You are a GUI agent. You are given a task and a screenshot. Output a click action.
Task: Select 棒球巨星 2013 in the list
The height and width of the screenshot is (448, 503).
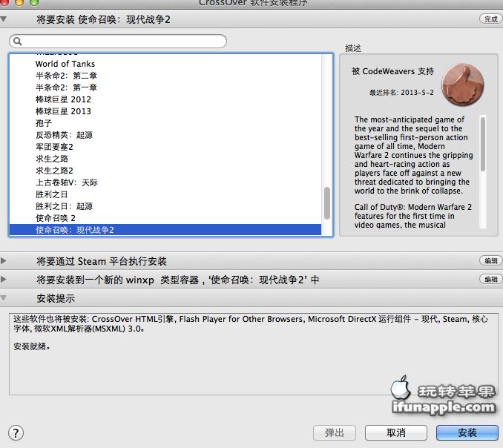point(165,111)
